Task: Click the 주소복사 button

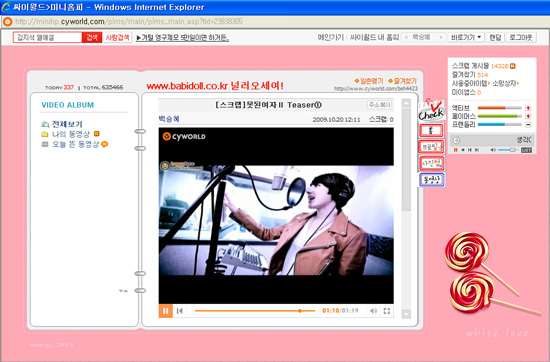Action: click(x=380, y=105)
